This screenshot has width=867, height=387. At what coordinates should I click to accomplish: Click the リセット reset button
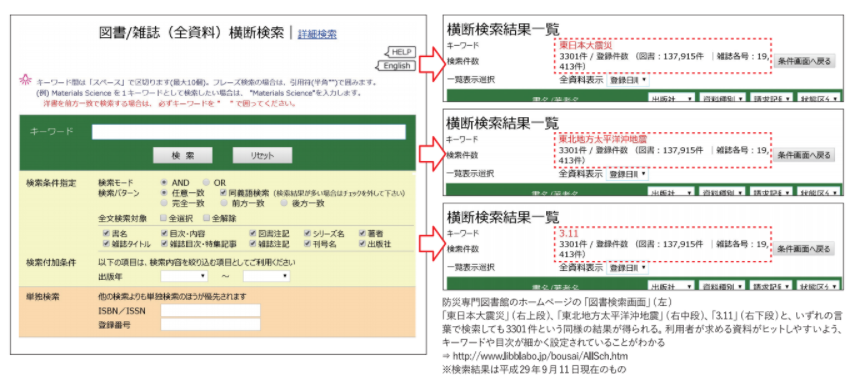262,155
